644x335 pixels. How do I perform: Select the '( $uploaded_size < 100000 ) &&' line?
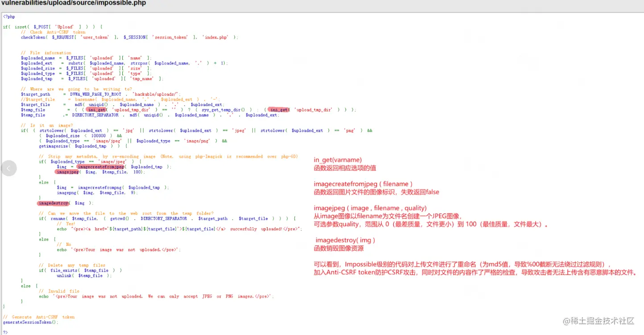click(80, 136)
